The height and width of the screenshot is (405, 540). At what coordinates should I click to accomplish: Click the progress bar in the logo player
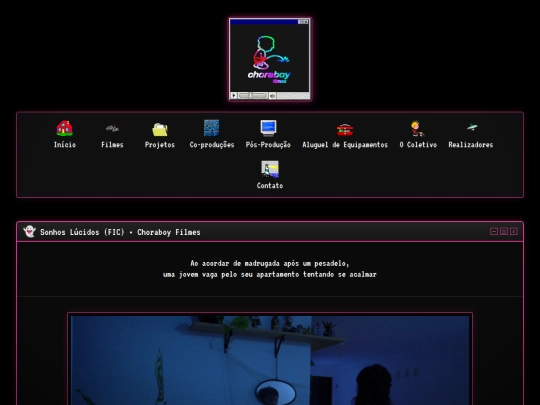coord(253,95)
